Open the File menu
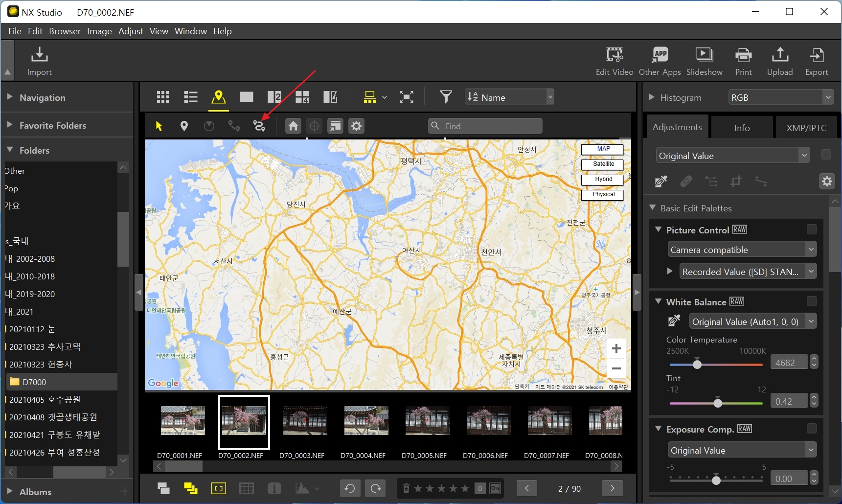The height and width of the screenshot is (504, 842). click(15, 31)
